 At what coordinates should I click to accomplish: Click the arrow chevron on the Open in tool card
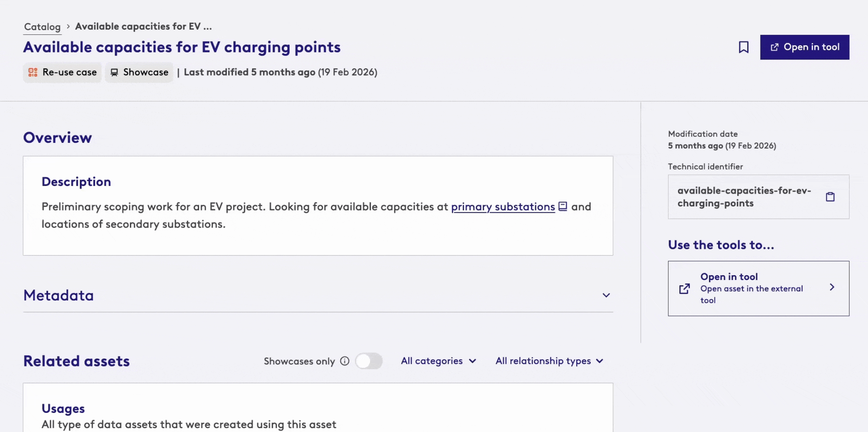tap(832, 287)
